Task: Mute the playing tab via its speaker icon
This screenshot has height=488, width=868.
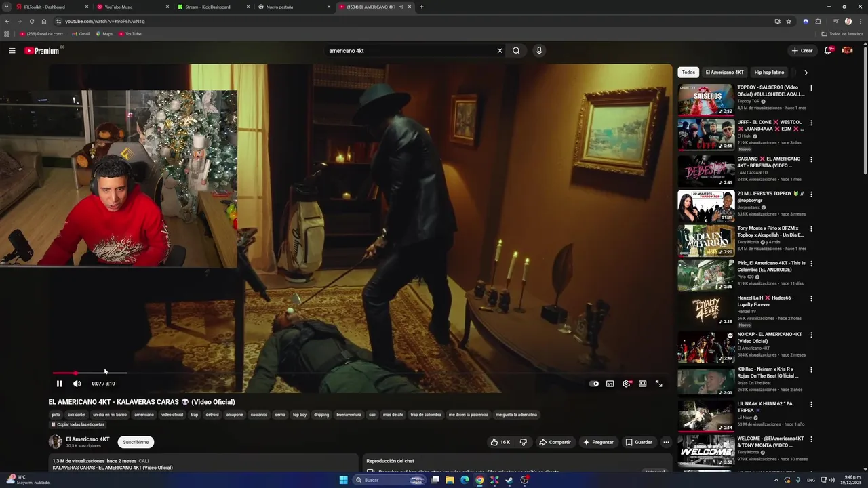Action: pos(401,7)
